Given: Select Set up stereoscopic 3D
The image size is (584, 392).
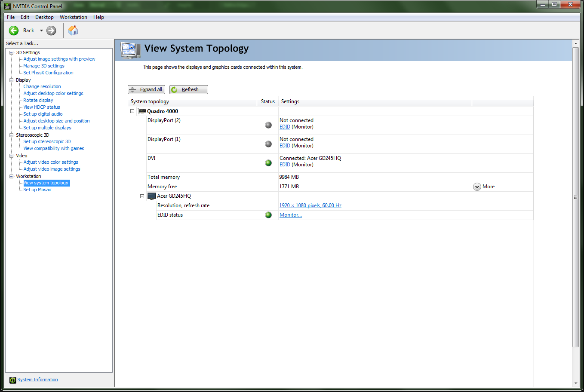Looking at the screenshot, I should [47, 141].
